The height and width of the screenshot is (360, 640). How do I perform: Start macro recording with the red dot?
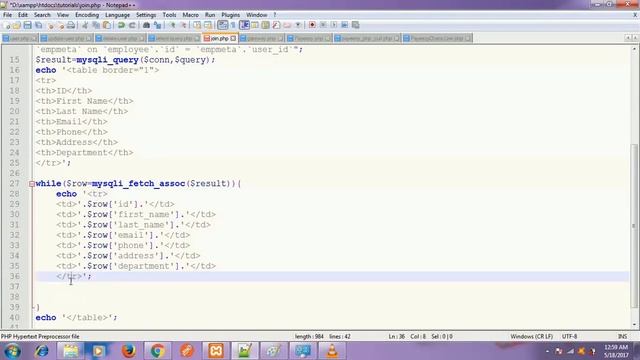312,25
